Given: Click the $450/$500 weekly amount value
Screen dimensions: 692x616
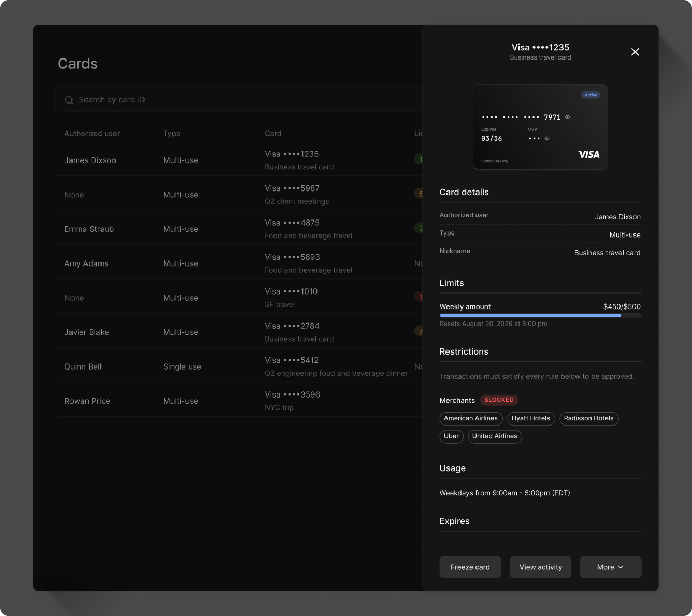Looking at the screenshot, I should coord(622,306).
